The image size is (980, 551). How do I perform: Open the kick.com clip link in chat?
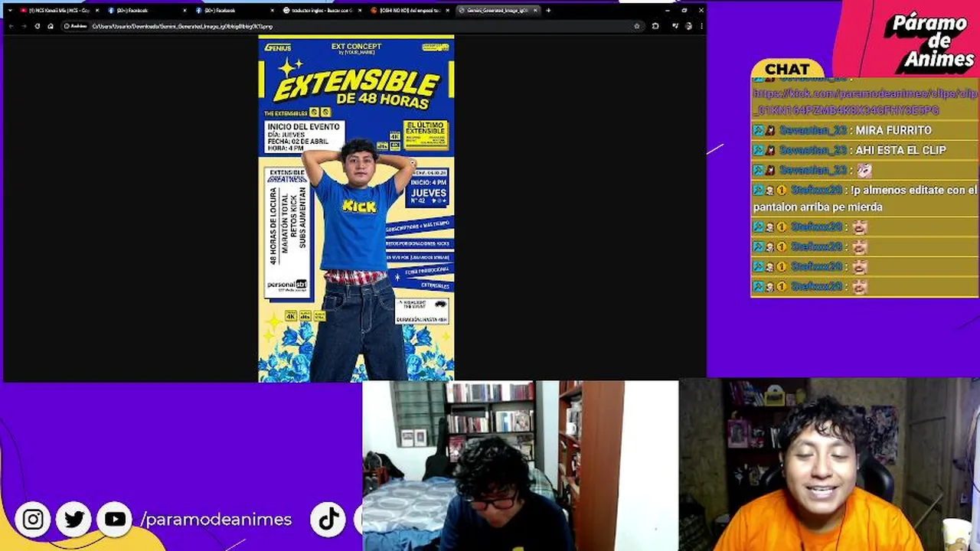pyautogui.click(x=865, y=102)
